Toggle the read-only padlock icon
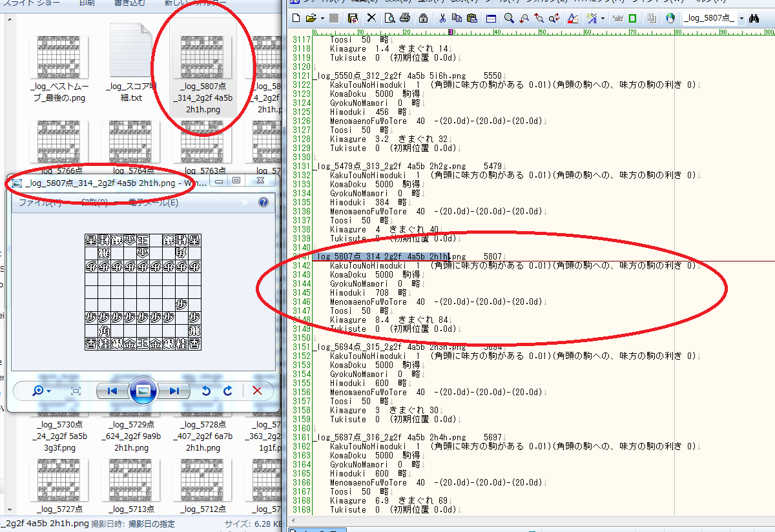Screen dimensions: 775x532 coord(424,18)
